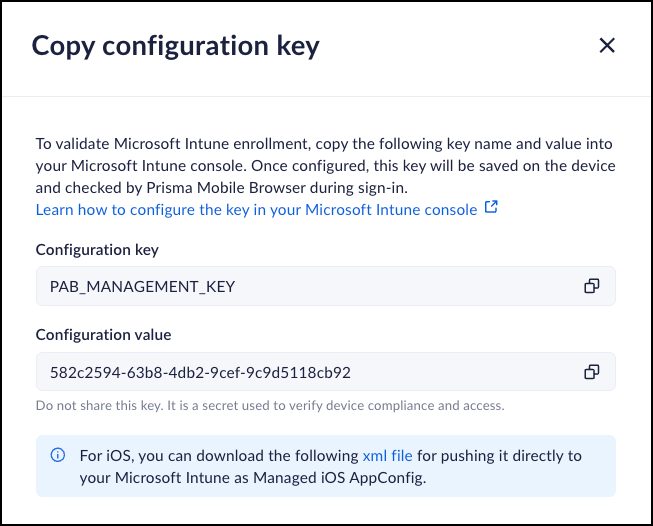Click the Do not share this key hint
The height and width of the screenshot is (526, 653).
[x=270, y=406]
